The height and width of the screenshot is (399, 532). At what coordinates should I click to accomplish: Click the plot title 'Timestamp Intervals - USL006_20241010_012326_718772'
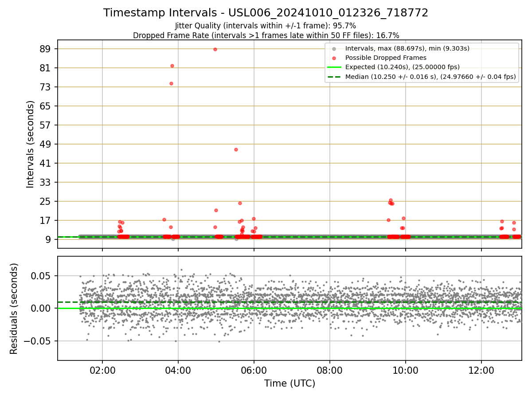point(266,13)
